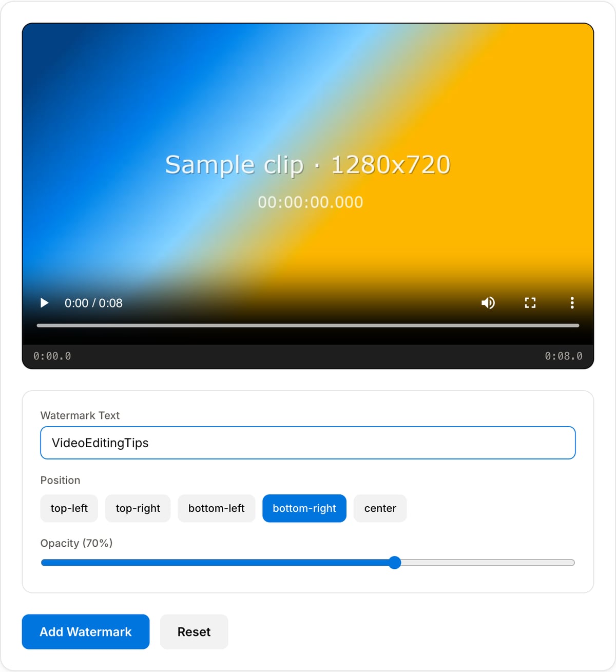The width and height of the screenshot is (616, 672).
Task: Select the top-left position option
Action: (x=69, y=508)
